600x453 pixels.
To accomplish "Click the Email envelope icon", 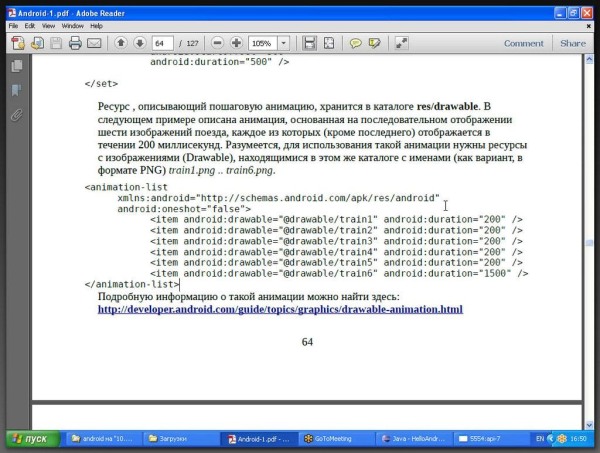I will point(94,44).
